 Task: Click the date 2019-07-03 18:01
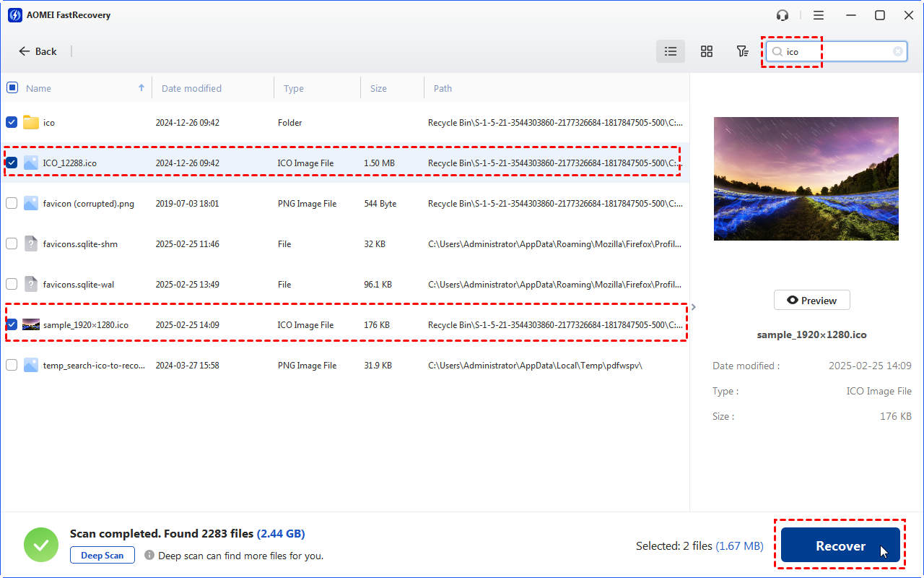tap(188, 204)
